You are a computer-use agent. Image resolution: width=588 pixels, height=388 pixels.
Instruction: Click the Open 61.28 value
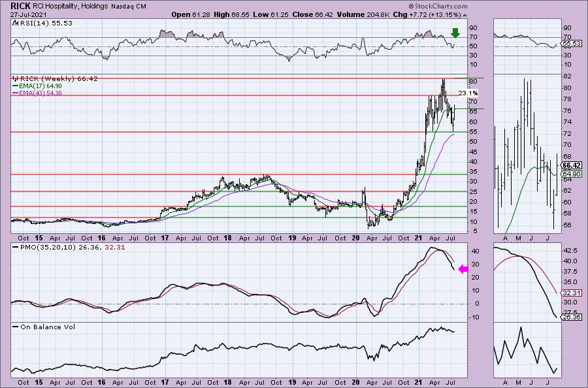(191, 14)
